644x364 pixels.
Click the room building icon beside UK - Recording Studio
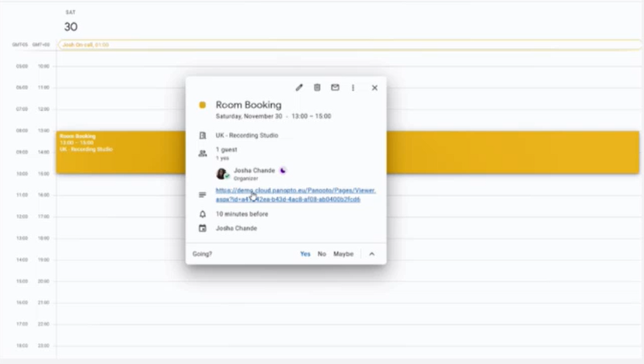203,136
